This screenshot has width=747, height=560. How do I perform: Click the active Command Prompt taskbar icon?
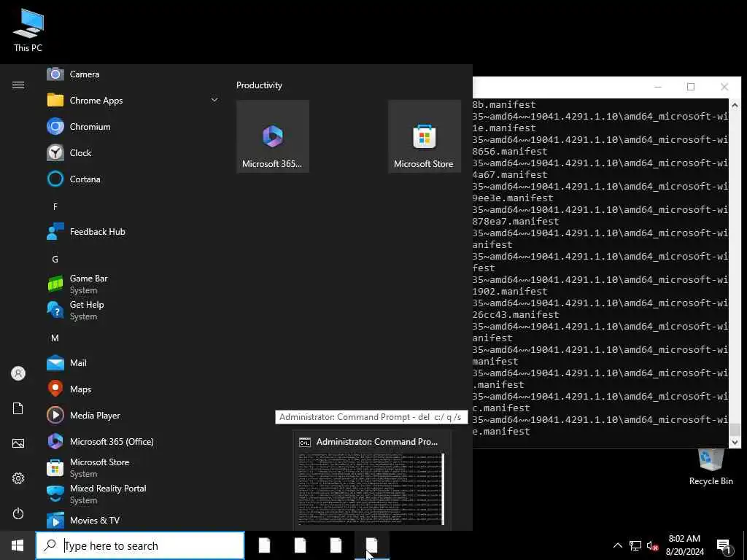click(371, 545)
